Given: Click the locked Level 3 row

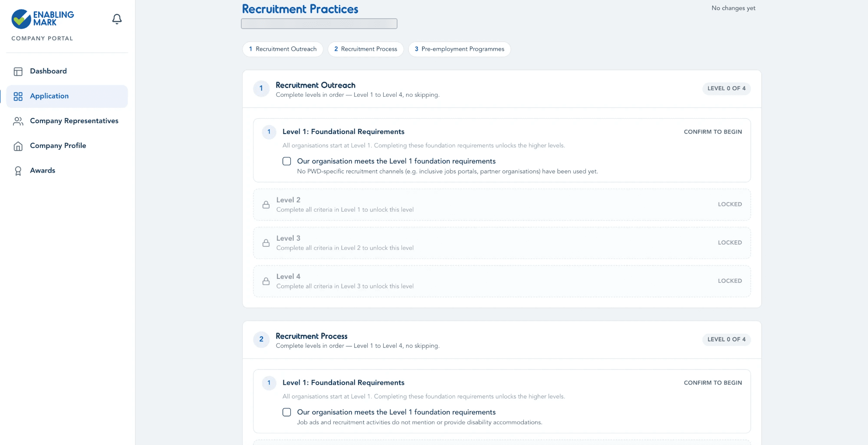Looking at the screenshot, I should (502, 243).
